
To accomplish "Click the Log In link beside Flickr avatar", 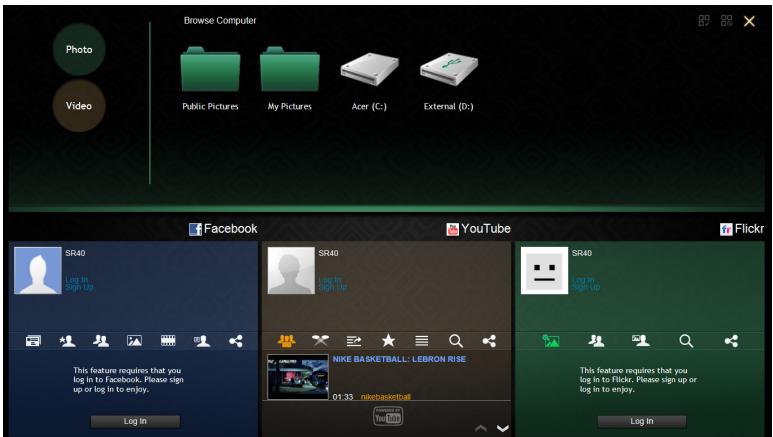I will [x=583, y=280].
